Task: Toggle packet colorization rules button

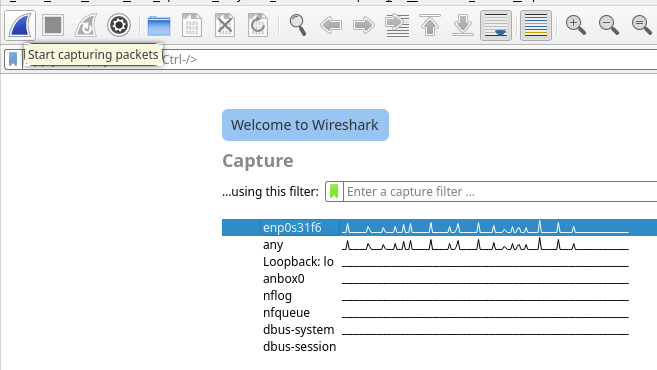Action: (x=536, y=25)
